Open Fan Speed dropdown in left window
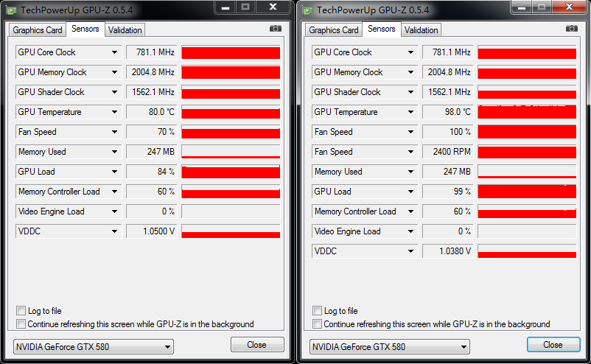 coord(114,132)
